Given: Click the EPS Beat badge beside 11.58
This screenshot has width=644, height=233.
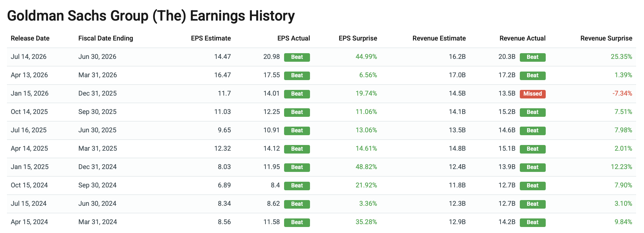Looking at the screenshot, I should 297,223.
